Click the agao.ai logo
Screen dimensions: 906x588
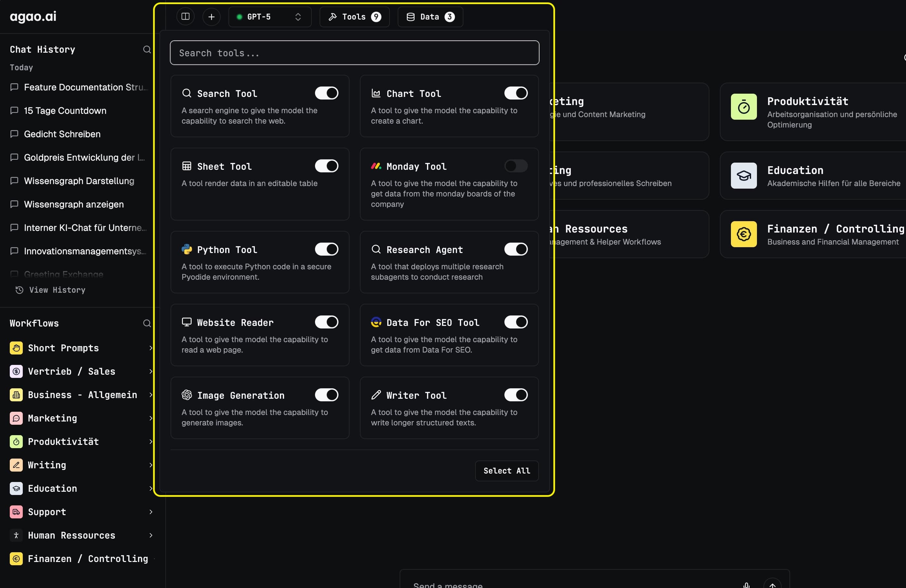[x=33, y=16]
